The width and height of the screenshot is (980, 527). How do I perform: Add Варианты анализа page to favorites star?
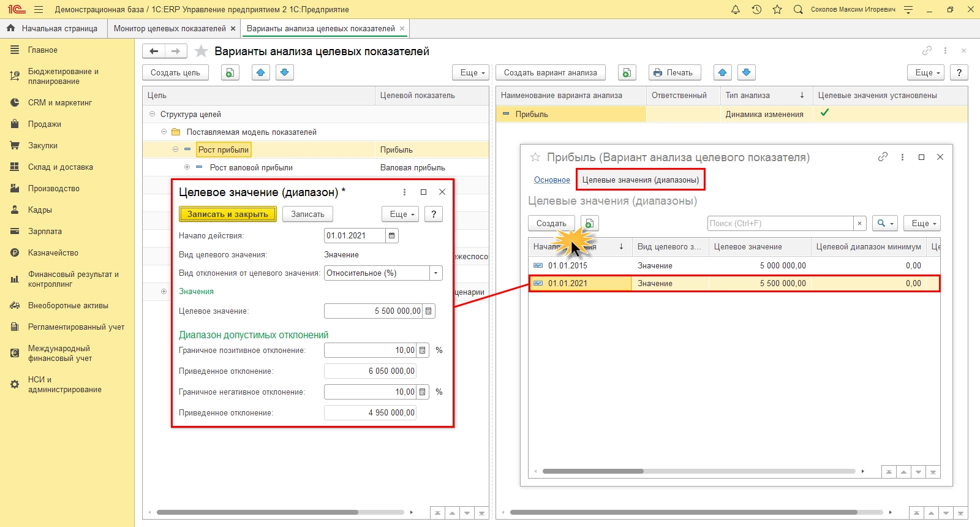(x=201, y=51)
